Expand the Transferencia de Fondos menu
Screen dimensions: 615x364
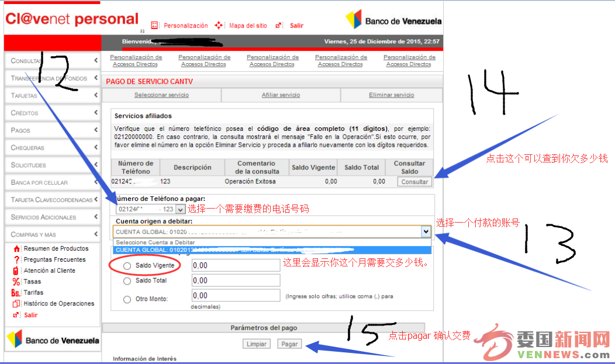[53, 78]
